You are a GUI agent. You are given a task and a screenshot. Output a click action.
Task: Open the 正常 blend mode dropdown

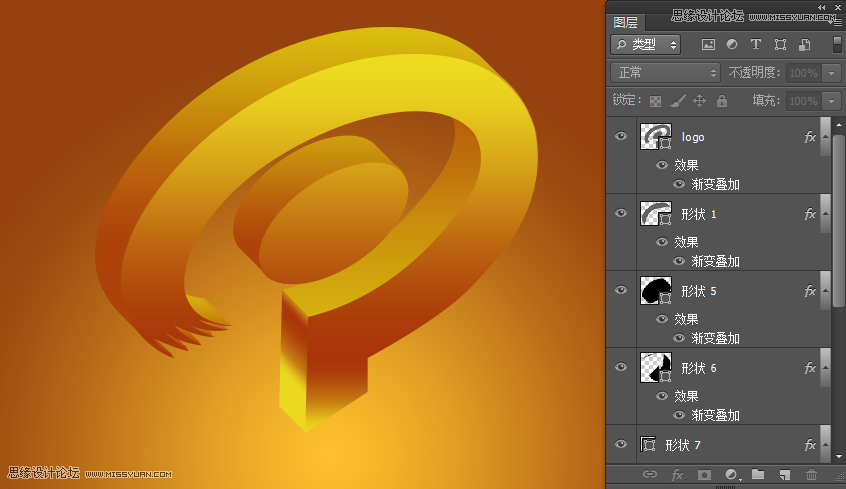[x=666, y=73]
